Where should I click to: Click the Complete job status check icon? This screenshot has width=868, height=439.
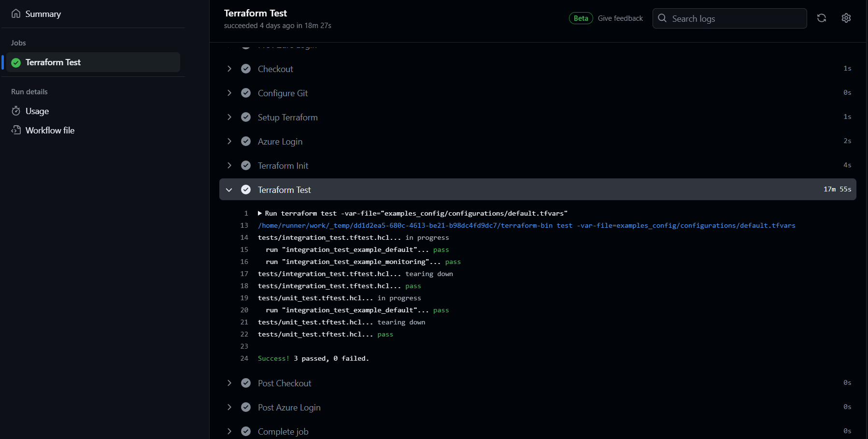(x=246, y=431)
